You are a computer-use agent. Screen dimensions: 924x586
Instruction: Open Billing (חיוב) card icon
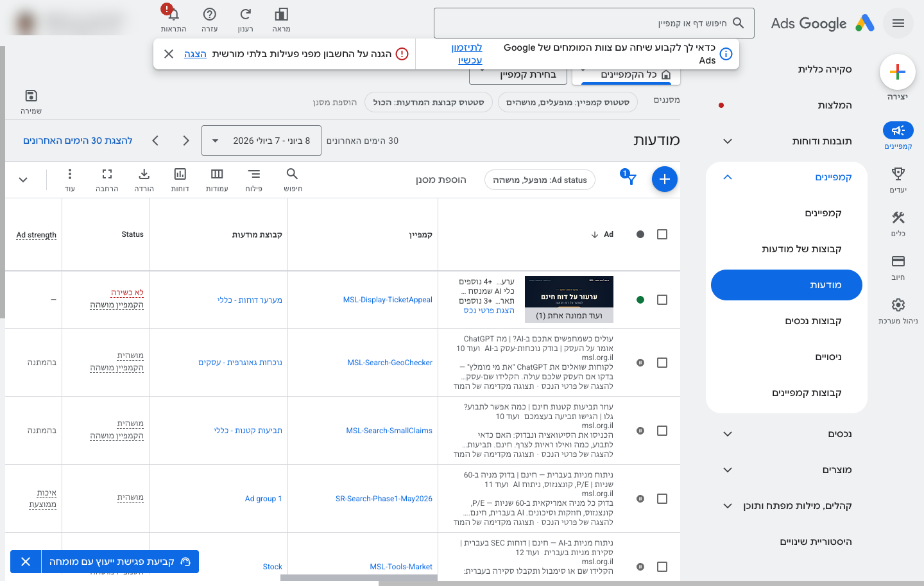tap(898, 261)
